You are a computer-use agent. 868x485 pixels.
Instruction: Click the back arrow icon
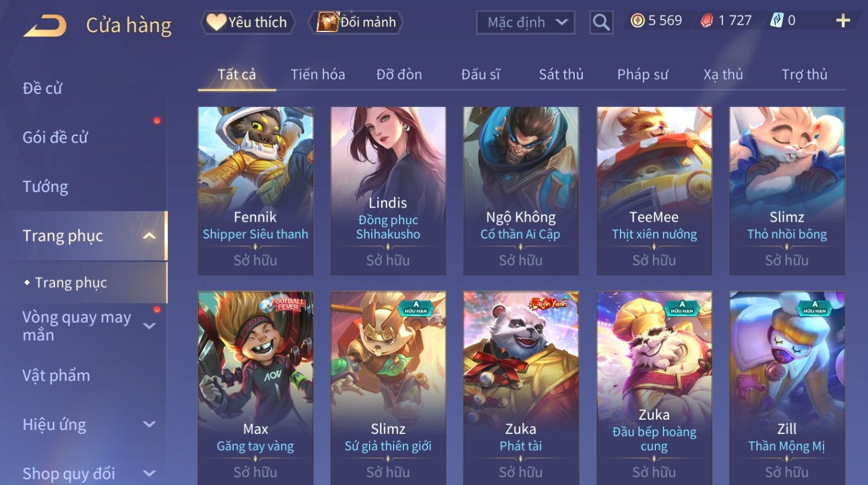pos(45,26)
